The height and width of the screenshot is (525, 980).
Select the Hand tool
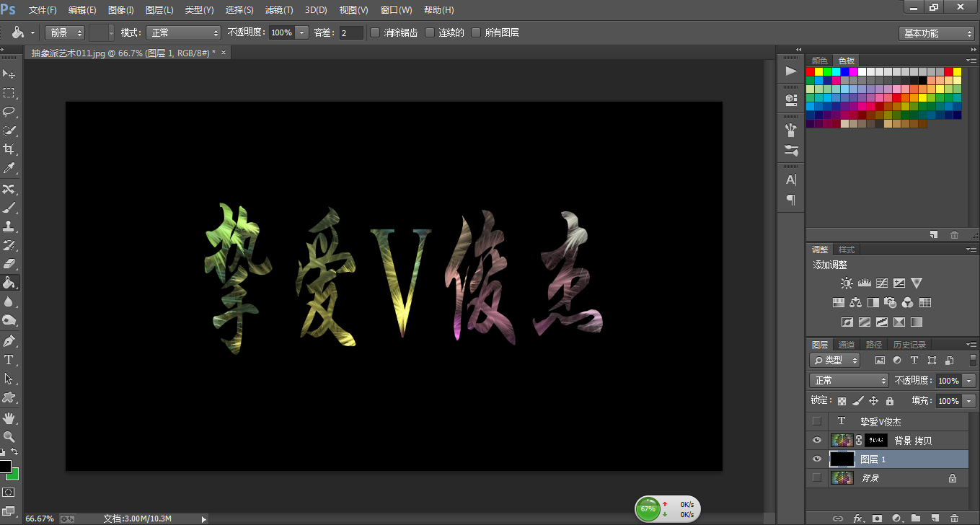[x=9, y=418]
